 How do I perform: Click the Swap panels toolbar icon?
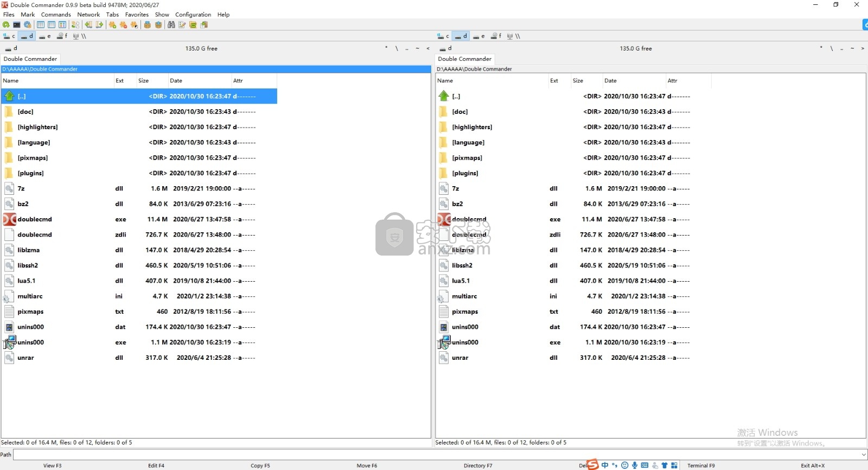point(75,25)
